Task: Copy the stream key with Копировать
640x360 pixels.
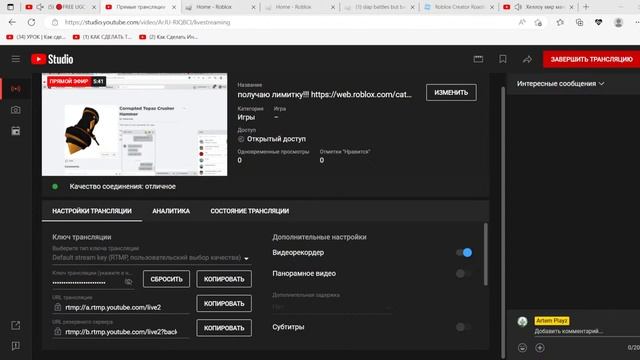Action: (x=224, y=279)
